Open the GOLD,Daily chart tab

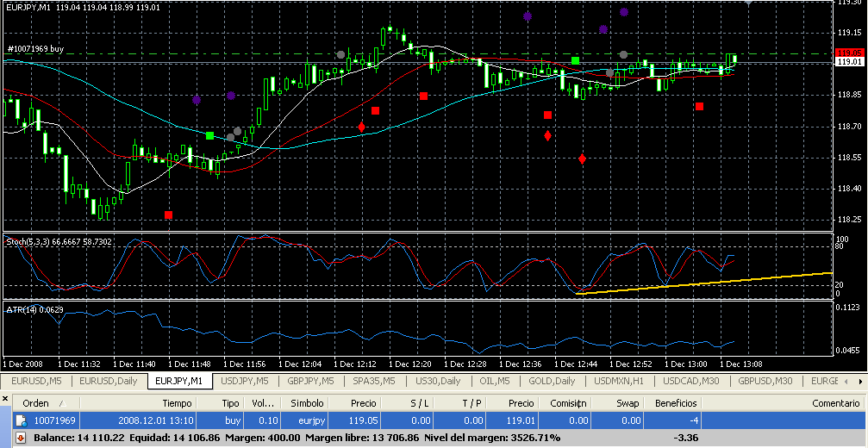click(x=552, y=381)
